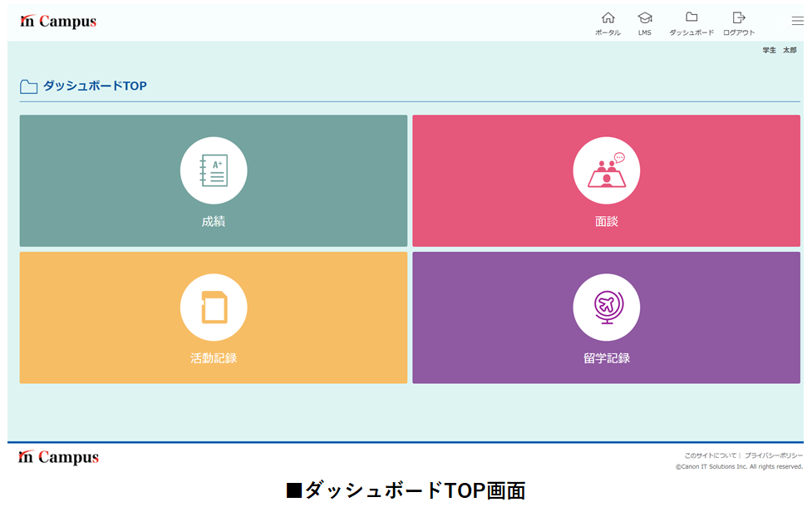Select the 成績 tile label

pyautogui.click(x=214, y=222)
